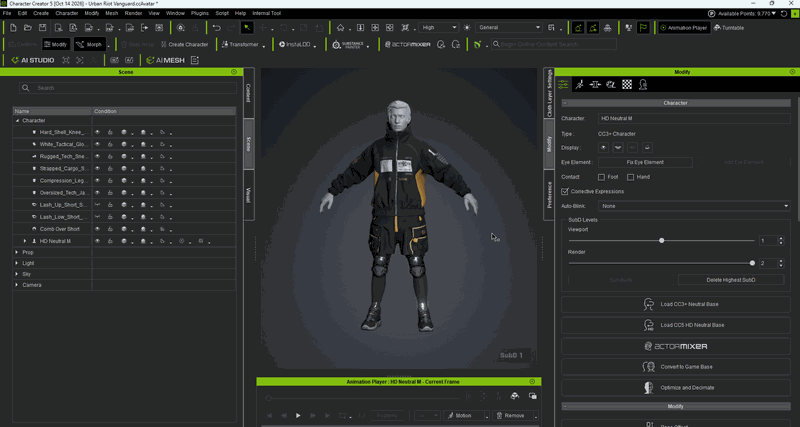
Task: Open the Modify mode button
Action: (x=56, y=44)
